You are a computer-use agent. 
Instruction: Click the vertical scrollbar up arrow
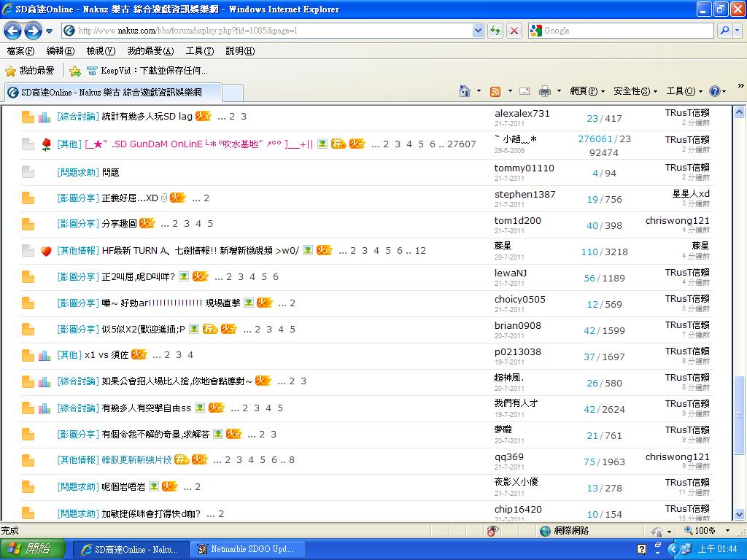[x=739, y=112]
